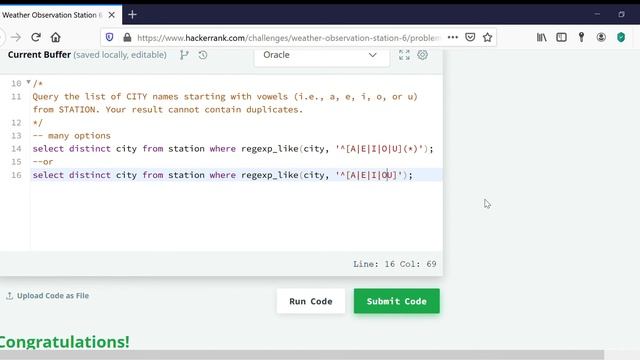Go to the browser home page

(x=56, y=38)
